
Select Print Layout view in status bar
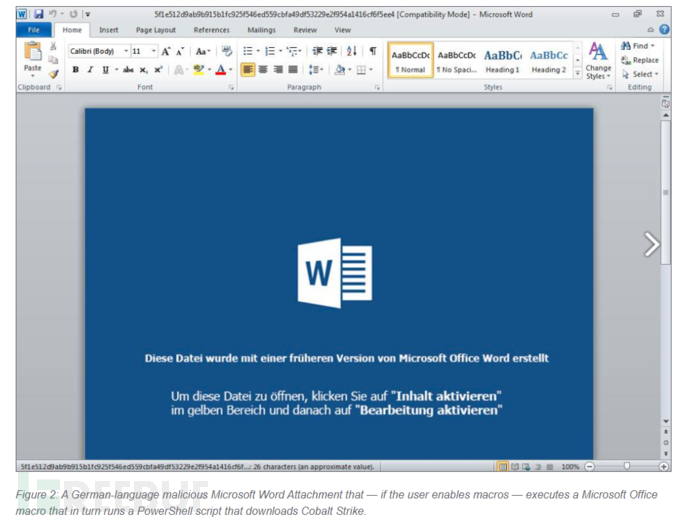502,466
